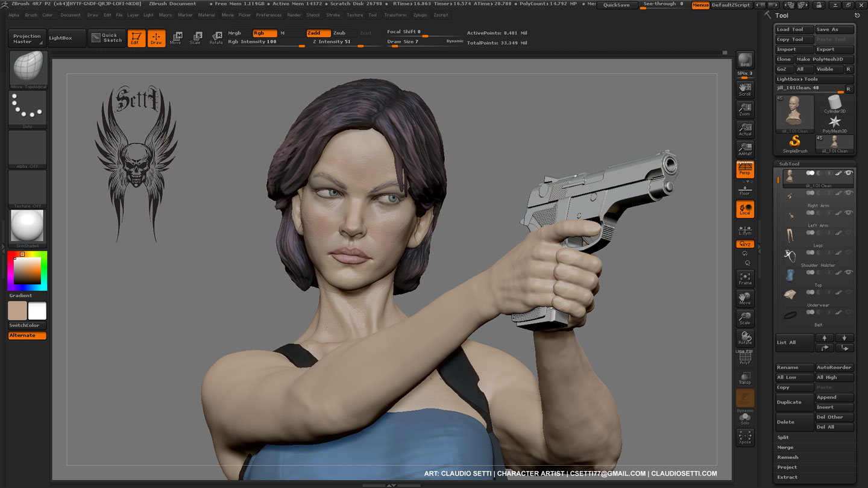Open the Zplugin menu
The height and width of the screenshot is (488, 868).
[420, 15]
